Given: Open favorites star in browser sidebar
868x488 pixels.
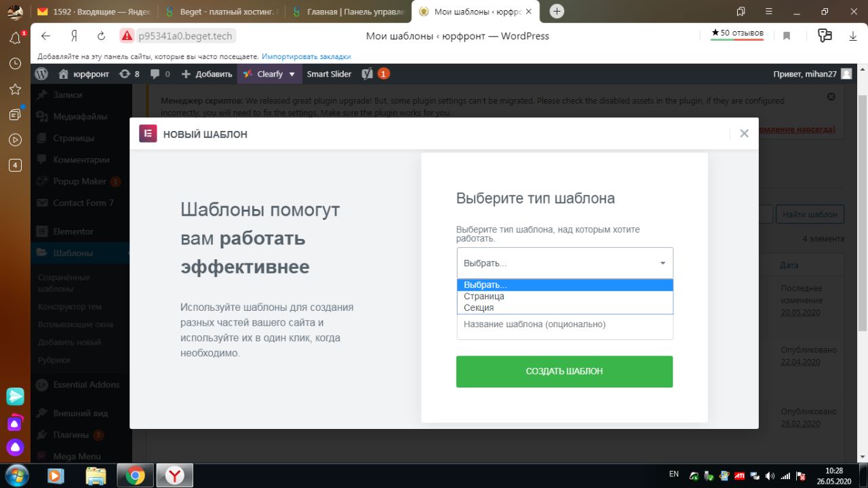Looking at the screenshot, I should [x=15, y=90].
